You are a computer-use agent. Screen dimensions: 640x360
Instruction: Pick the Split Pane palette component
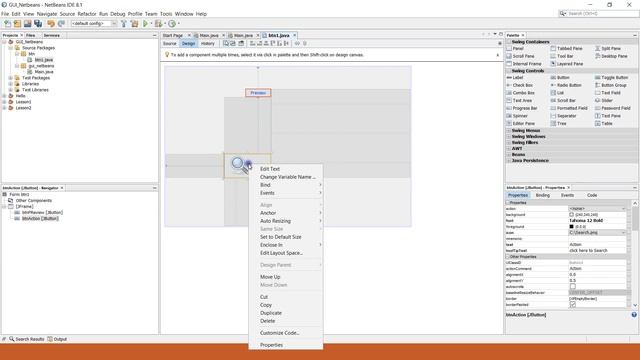pos(608,48)
